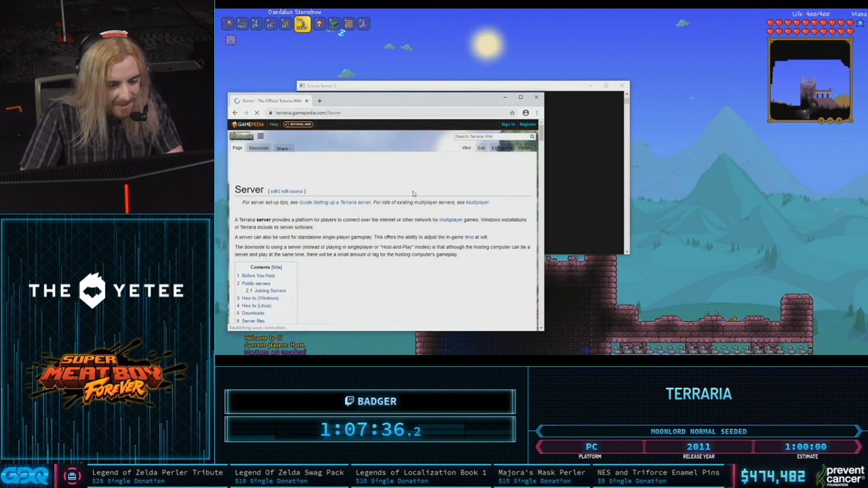Open Help in Gamepedia bar
868x488 pixels.
tap(274, 124)
